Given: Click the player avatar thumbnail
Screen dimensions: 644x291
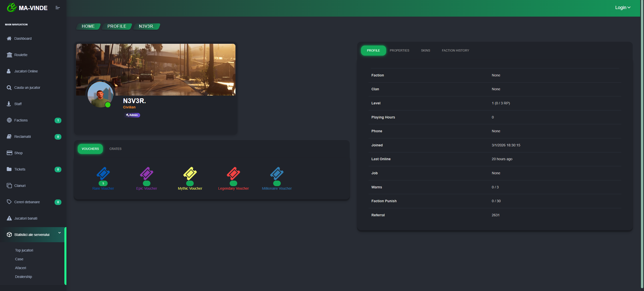Looking at the screenshot, I should coord(100,95).
